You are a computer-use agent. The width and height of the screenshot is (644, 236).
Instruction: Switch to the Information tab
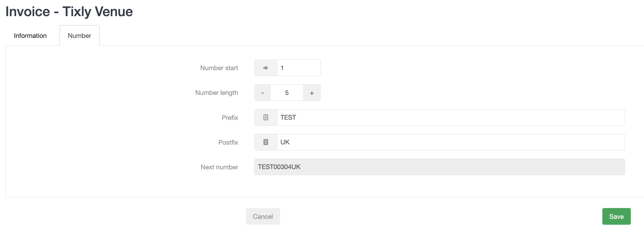click(x=30, y=36)
